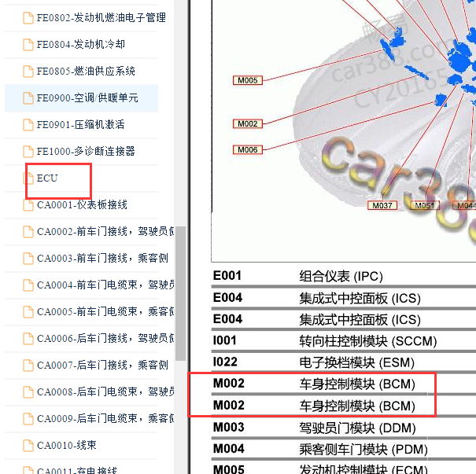Open FE0804-发动机冷却 document
The height and width of the screenshot is (474, 476).
[81, 45]
